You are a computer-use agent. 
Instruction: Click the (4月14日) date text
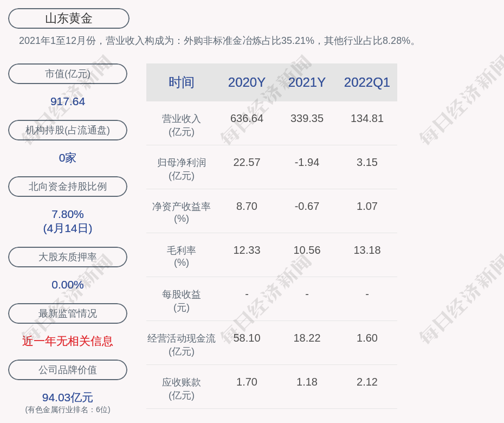pos(68,228)
